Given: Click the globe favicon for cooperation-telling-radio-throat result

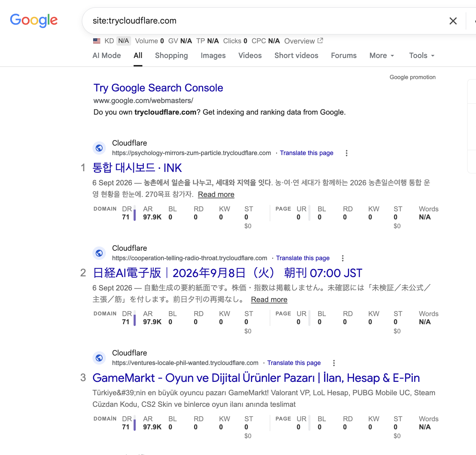Looking at the screenshot, I should (x=99, y=253).
